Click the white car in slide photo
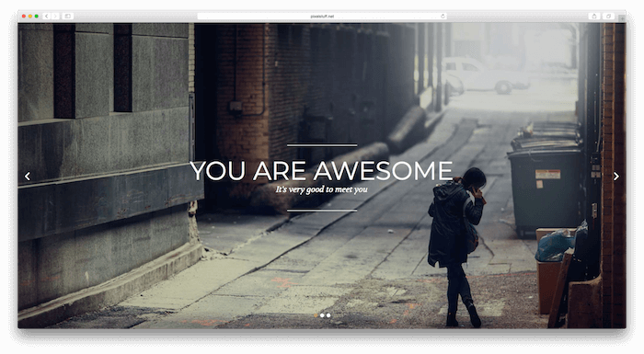This screenshot has width=644, height=354. pos(485,75)
